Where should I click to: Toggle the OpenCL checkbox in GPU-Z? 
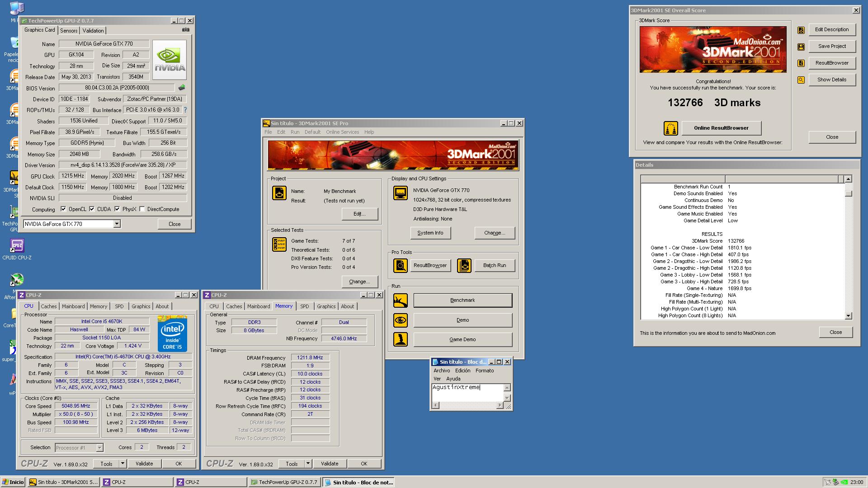tap(64, 209)
